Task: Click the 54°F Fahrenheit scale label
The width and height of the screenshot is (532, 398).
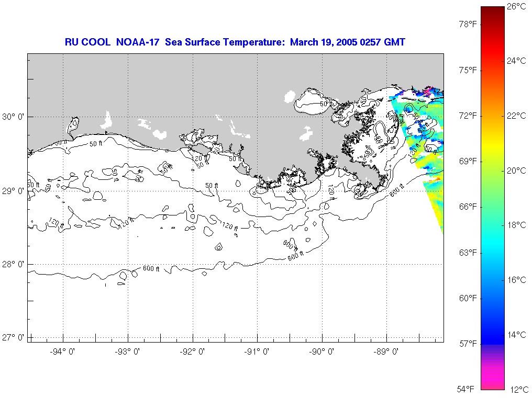Action: pos(465,389)
